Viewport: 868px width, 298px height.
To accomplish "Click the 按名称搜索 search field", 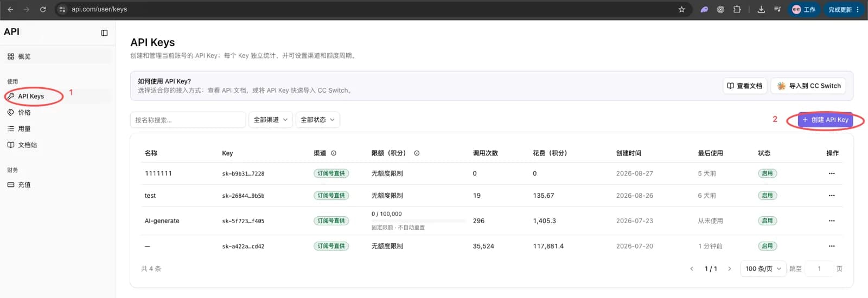I will point(188,120).
